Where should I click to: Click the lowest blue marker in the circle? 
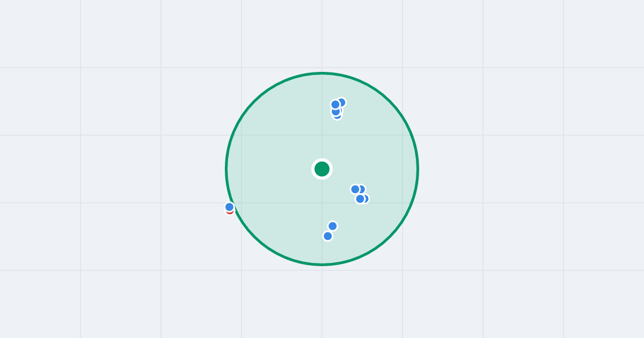coord(328,236)
